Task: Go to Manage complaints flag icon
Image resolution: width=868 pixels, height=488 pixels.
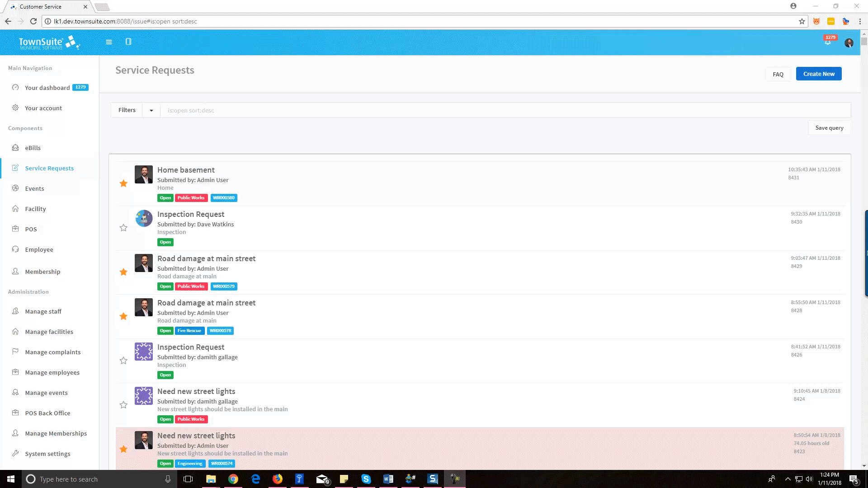Action: tap(15, 352)
